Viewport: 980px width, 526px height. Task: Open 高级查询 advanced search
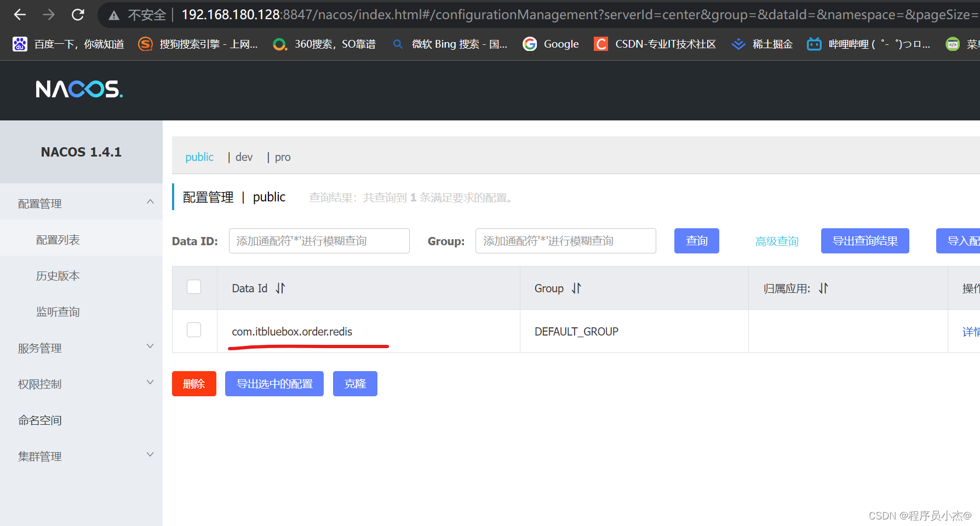point(777,241)
